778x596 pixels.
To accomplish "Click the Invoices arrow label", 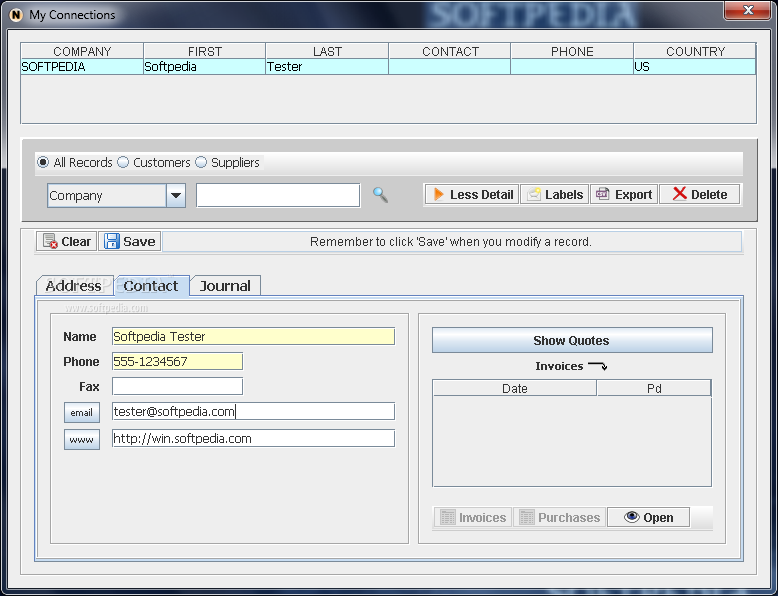I will click(x=571, y=366).
